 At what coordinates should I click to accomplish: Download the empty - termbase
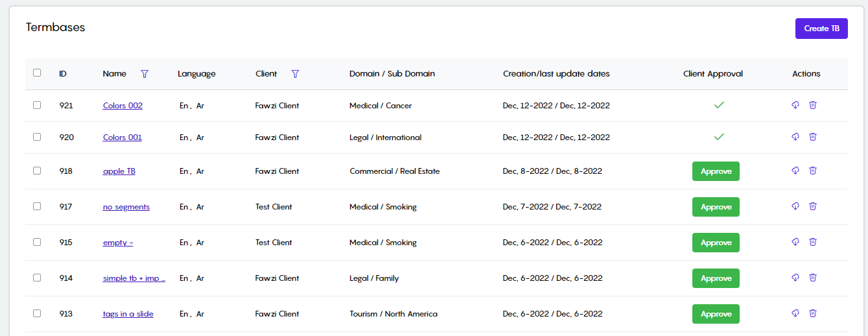795,242
